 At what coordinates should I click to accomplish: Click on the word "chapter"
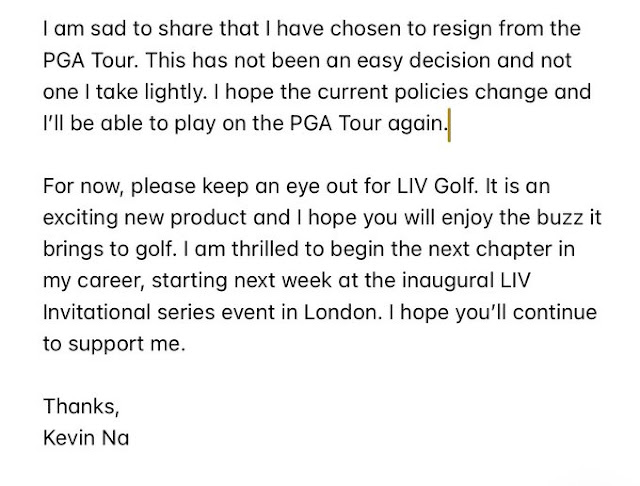513,250
